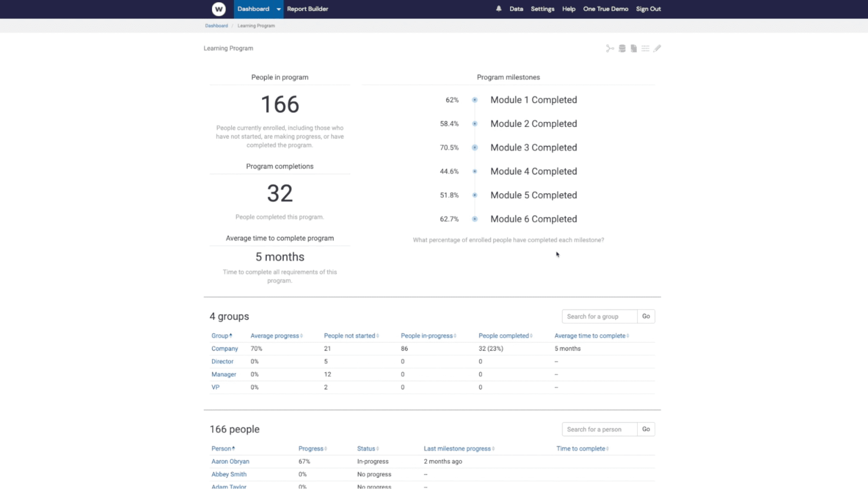The width and height of the screenshot is (868, 489).
Task: Open the Company group link
Action: coord(224,349)
